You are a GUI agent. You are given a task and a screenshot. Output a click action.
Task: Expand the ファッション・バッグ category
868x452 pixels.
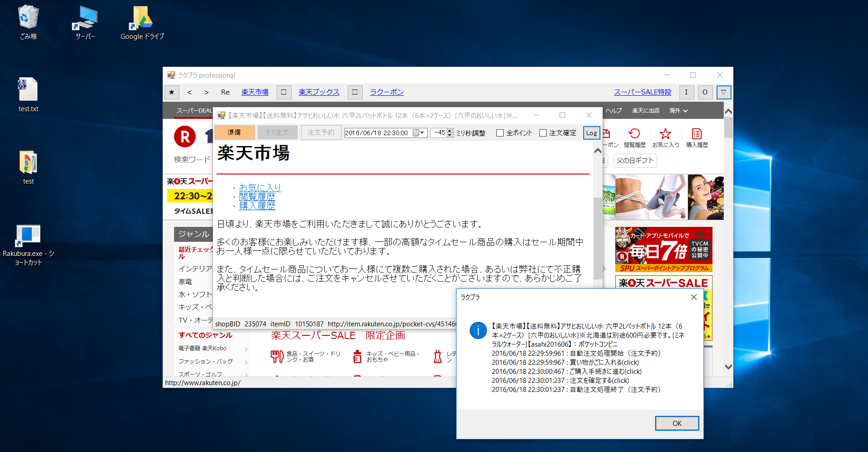213,362
